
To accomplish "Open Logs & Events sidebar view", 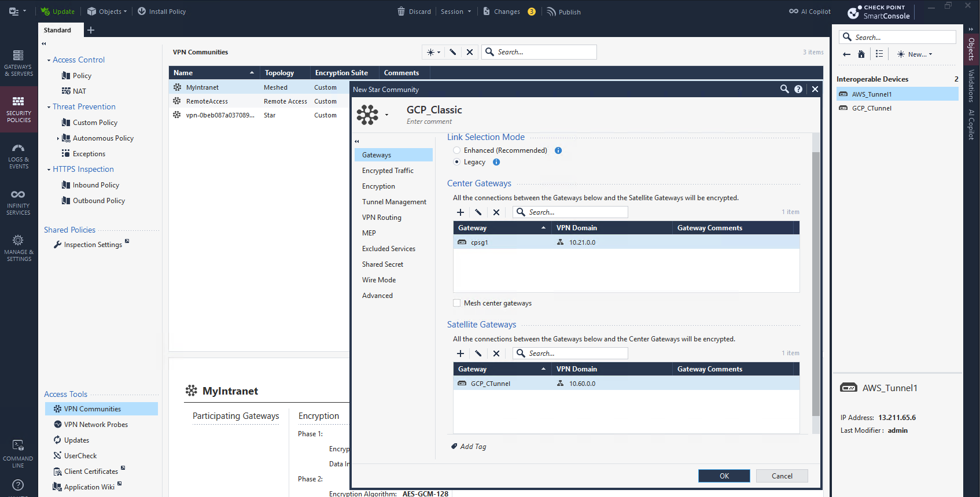I will [x=19, y=156].
